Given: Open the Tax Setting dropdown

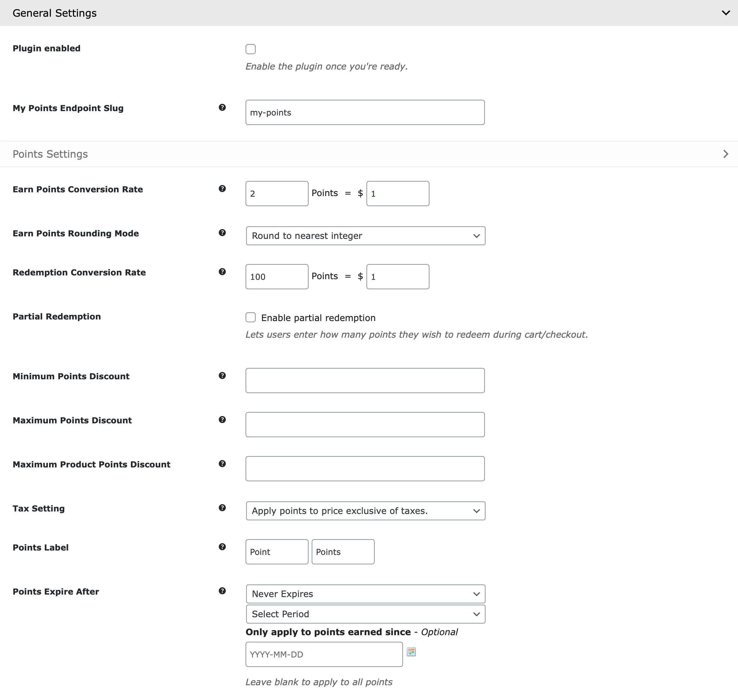Looking at the screenshot, I should click(365, 511).
